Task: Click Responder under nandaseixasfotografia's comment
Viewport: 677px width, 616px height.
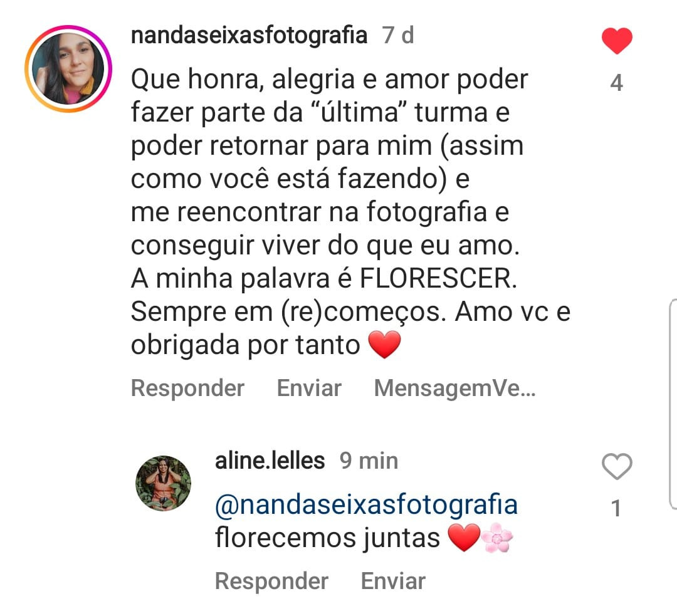Action: coord(187,388)
